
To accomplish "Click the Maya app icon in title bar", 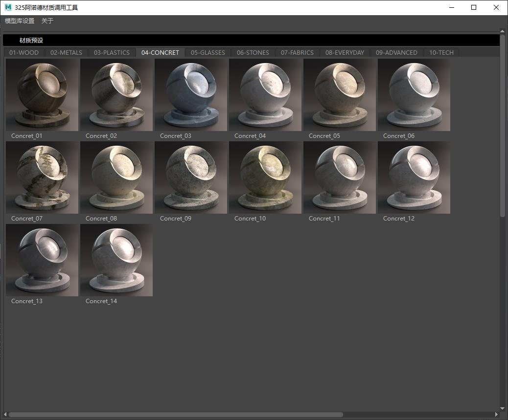I will coord(8,7).
